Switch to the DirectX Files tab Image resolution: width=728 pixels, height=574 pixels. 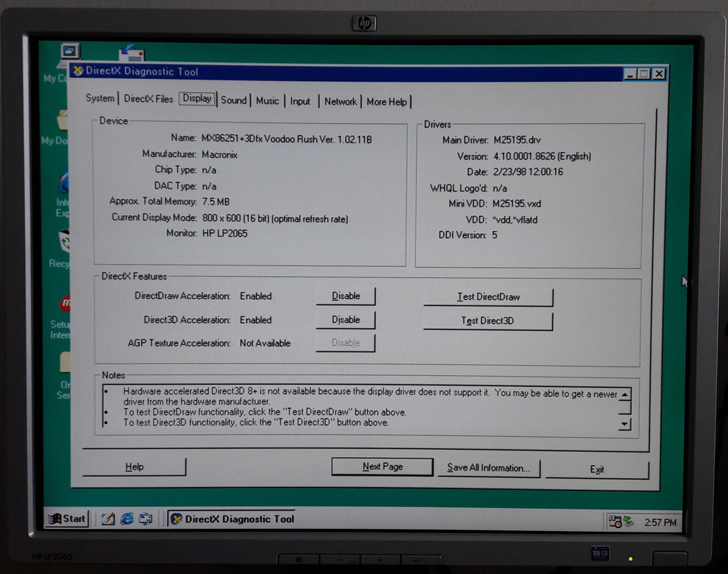click(x=148, y=98)
